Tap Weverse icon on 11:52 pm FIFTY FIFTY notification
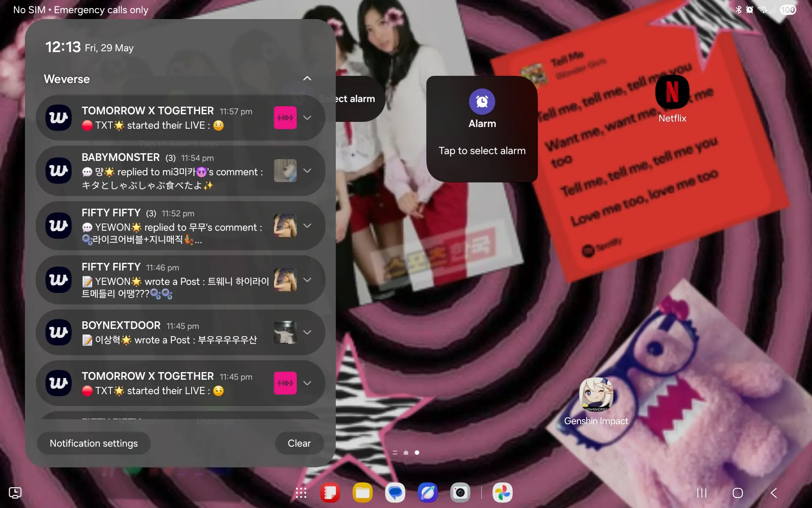 [x=58, y=226]
